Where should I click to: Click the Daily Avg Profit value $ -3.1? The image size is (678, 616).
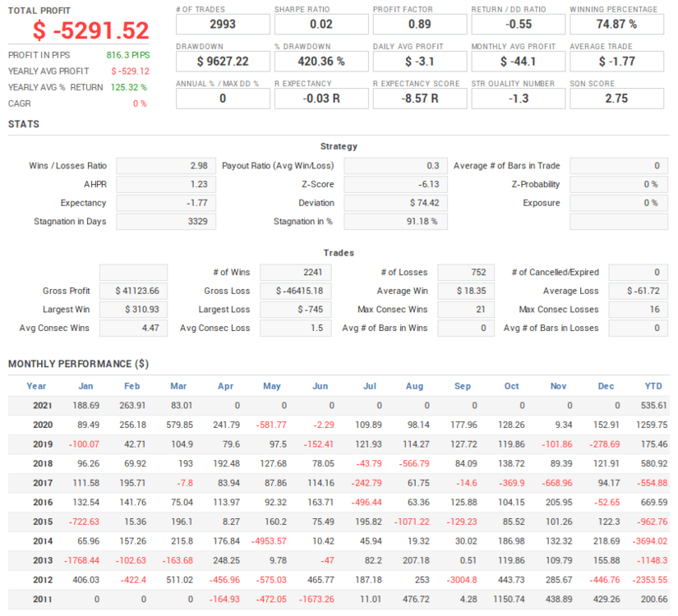pyautogui.click(x=420, y=62)
